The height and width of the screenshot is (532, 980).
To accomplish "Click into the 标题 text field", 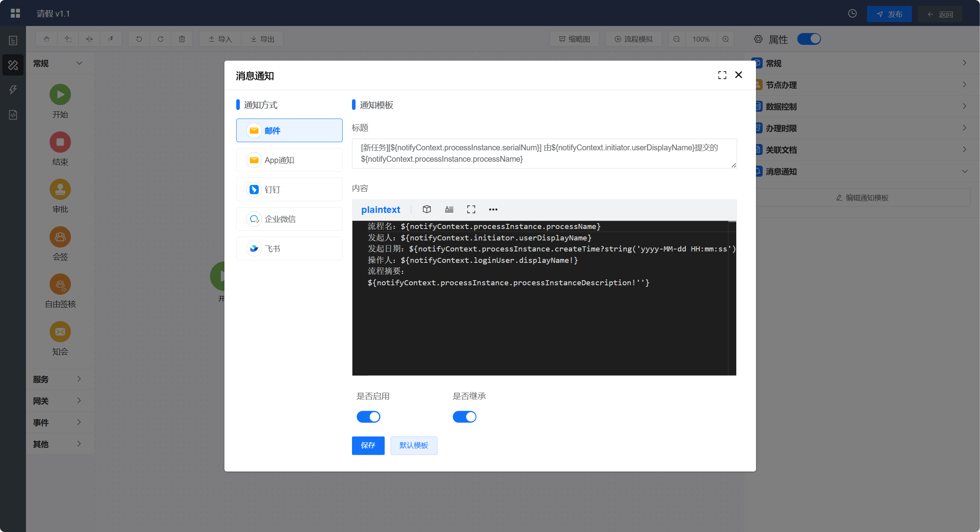I will click(x=543, y=153).
